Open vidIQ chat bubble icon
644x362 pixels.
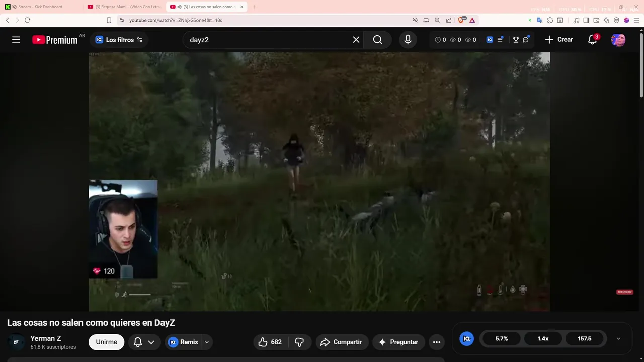(526, 40)
